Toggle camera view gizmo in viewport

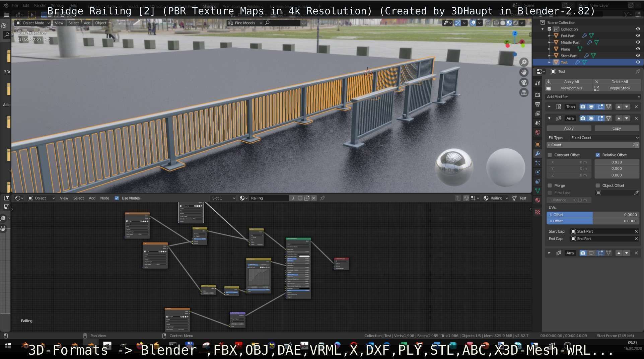click(x=524, y=82)
